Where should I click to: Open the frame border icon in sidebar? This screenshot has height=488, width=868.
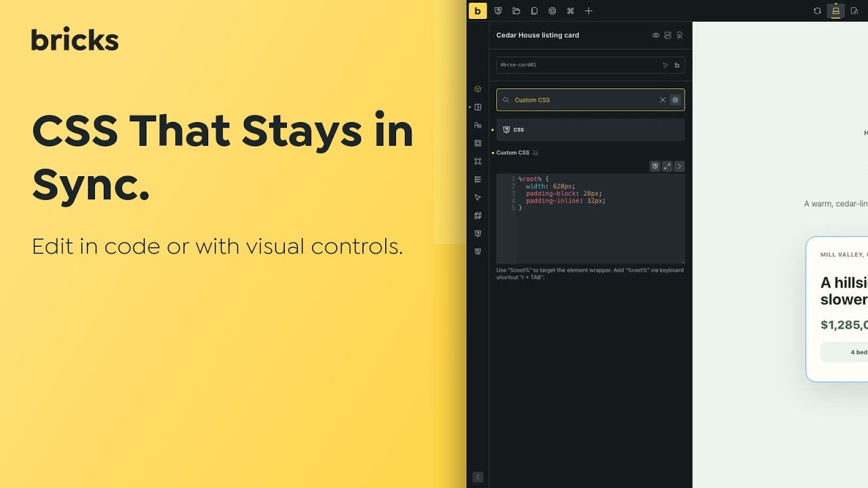pyautogui.click(x=478, y=161)
